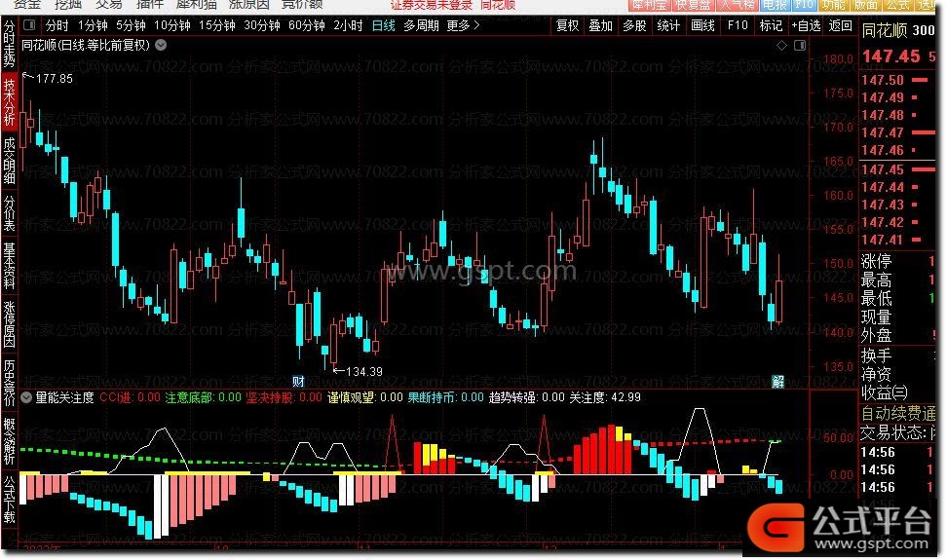Select the 5分钟 period
The image size is (947, 560).
[x=132, y=26]
